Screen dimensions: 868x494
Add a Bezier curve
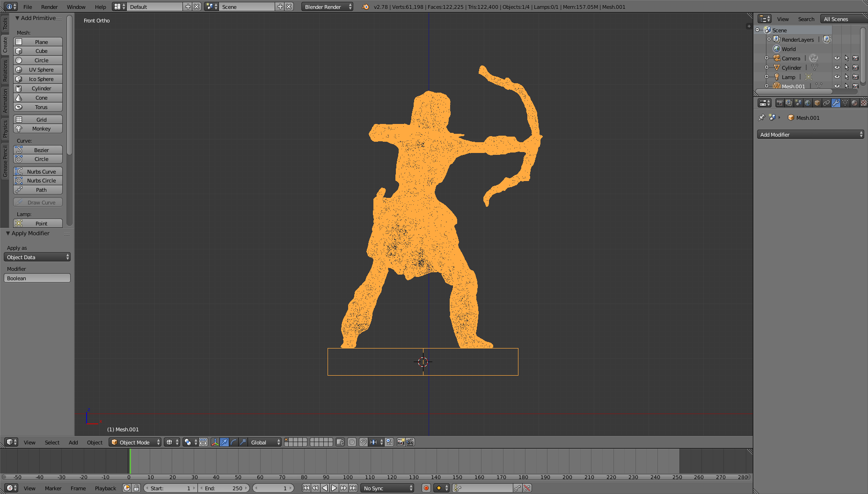pos(38,150)
